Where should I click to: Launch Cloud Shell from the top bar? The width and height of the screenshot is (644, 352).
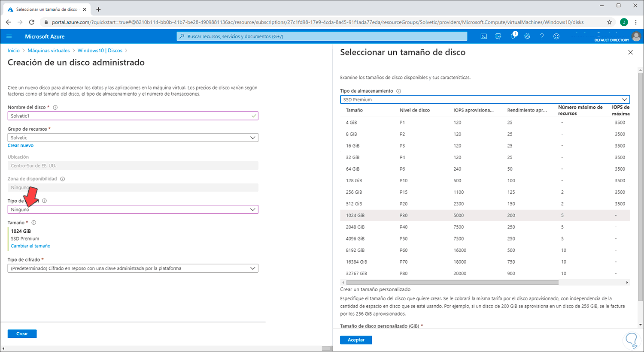coord(483,36)
